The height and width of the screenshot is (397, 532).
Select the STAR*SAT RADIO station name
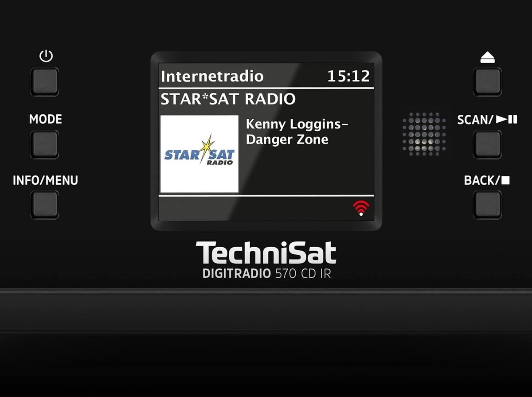(x=228, y=99)
